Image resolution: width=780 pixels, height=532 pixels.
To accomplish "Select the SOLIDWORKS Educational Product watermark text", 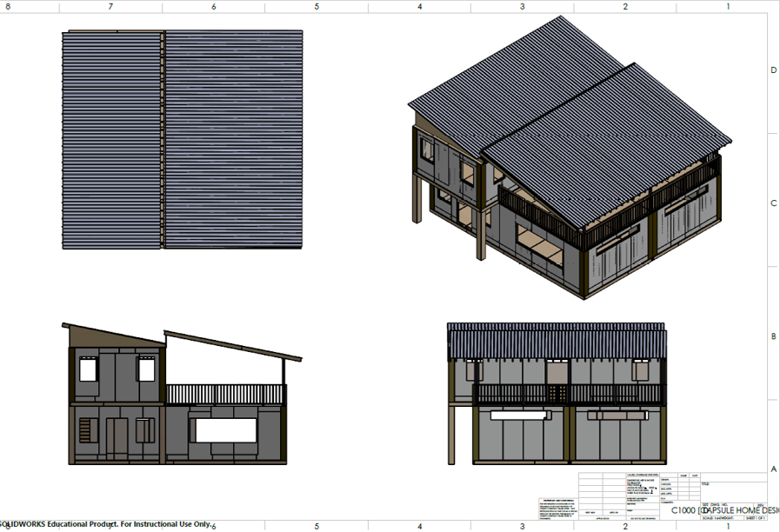I will coord(104,524).
